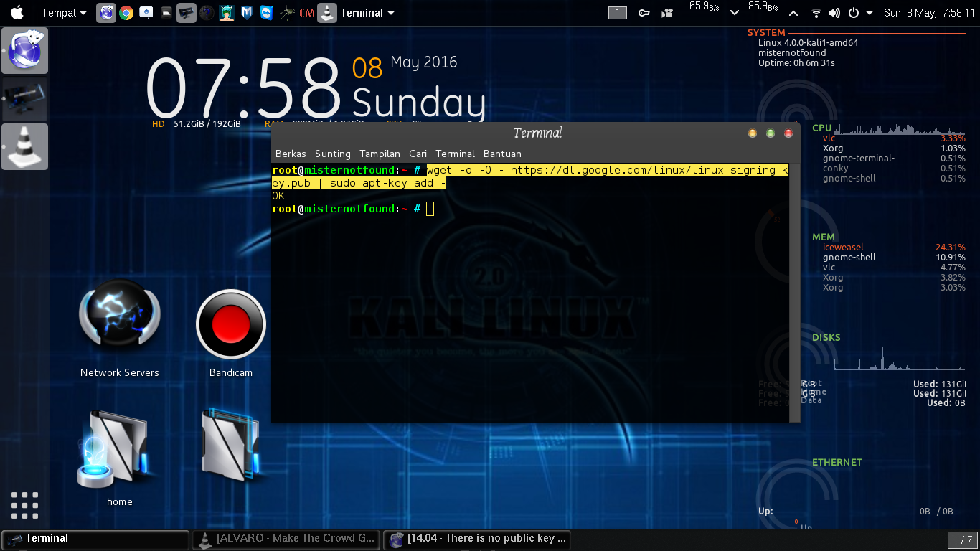Open the black monitor terminal launcher in top panel

coord(187,12)
